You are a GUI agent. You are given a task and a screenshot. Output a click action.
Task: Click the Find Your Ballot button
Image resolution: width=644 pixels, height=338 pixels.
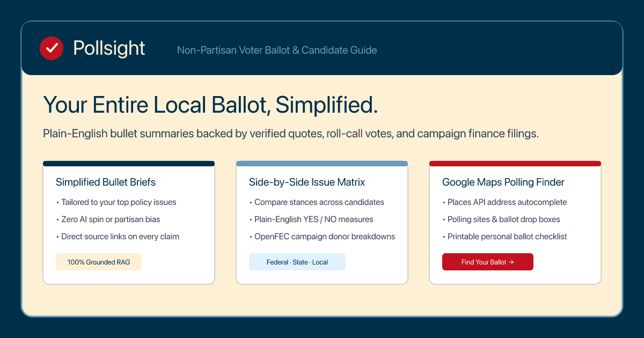(x=488, y=262)
